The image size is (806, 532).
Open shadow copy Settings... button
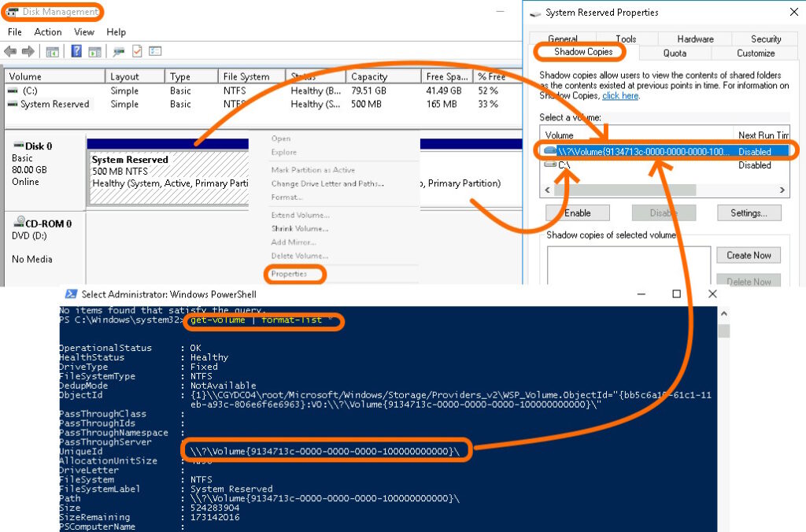[748, 213]
